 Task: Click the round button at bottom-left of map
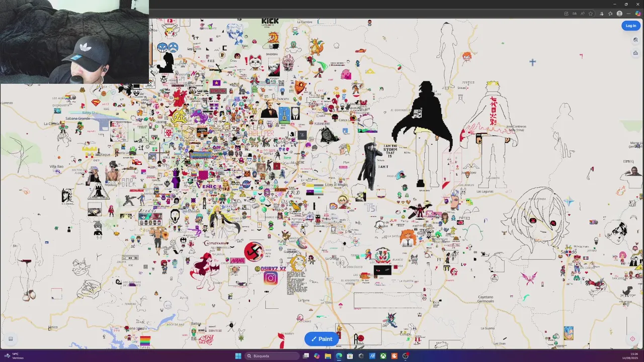(x=11, y=339)
